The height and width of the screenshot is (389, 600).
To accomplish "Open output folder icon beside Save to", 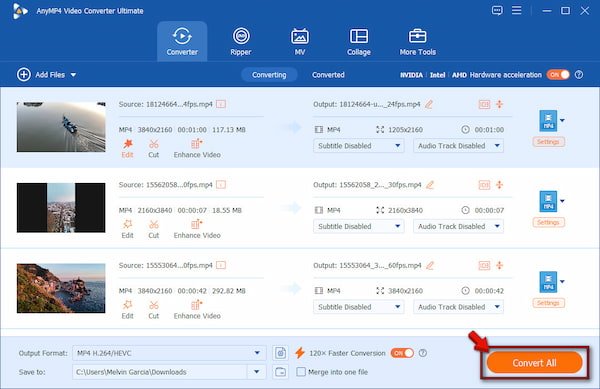I will coord(280,372).
